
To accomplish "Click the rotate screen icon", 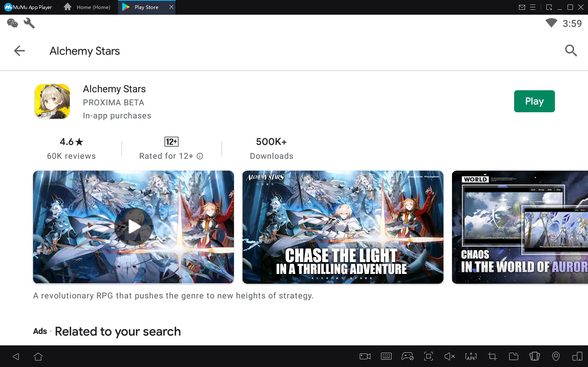I will click(x=535, y=356).
